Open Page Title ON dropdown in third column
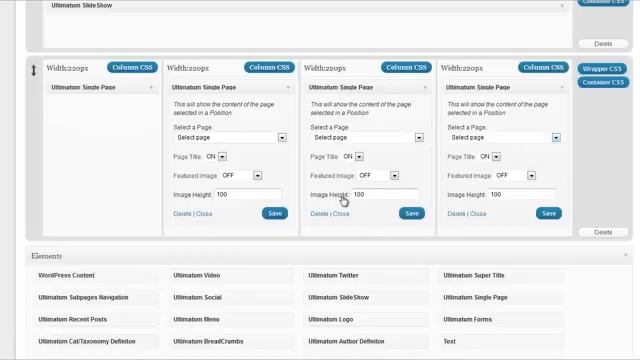 click(x=353, y=157)
